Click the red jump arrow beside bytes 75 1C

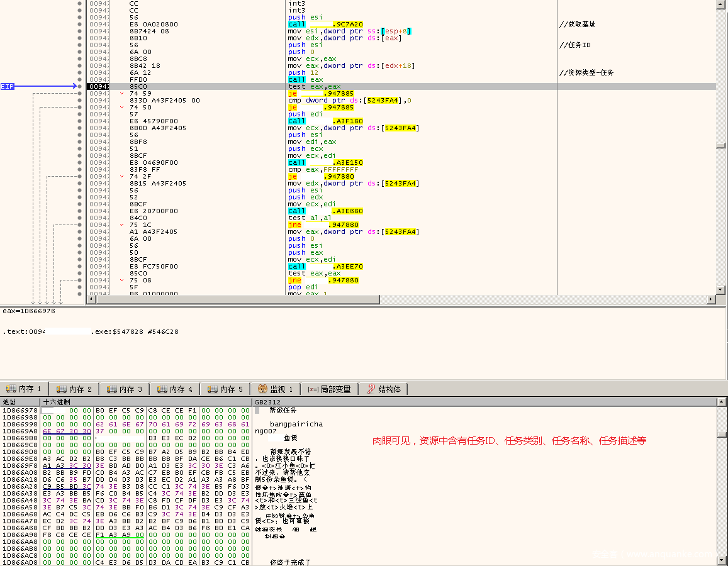[123, 225]
